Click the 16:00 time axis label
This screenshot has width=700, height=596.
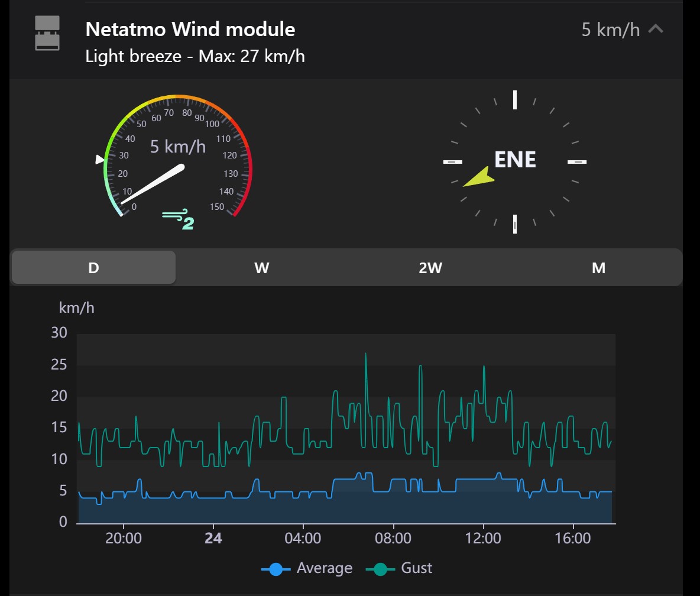(573, 538)
